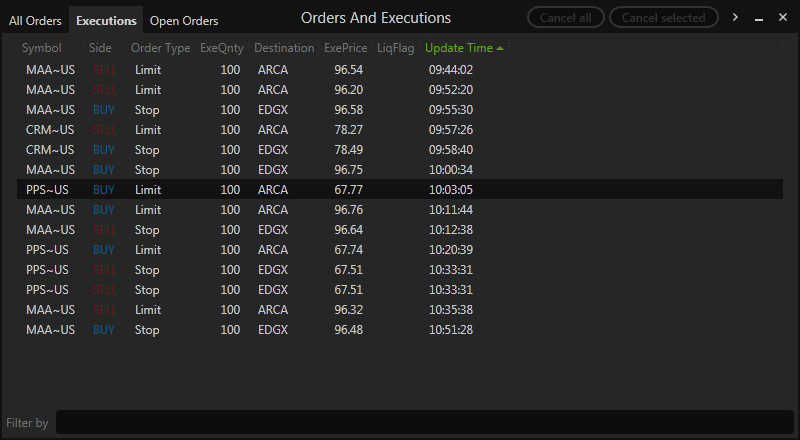Screen dimensions: 800x440
Task: Open the column options dots at header right
Action: coord(782,47)
